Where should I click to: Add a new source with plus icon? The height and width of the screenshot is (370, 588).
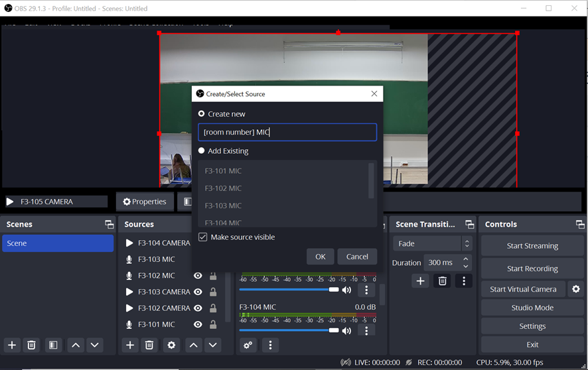coord(130,345)
